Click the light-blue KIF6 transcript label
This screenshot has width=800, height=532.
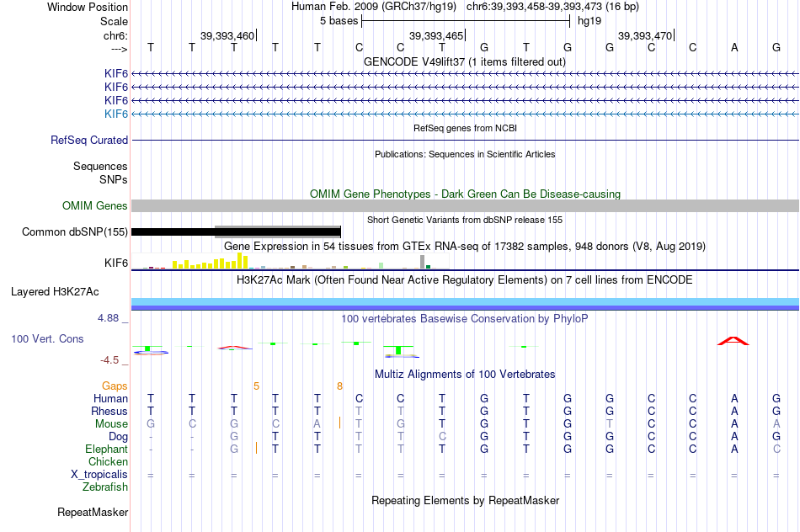(116, 114)
